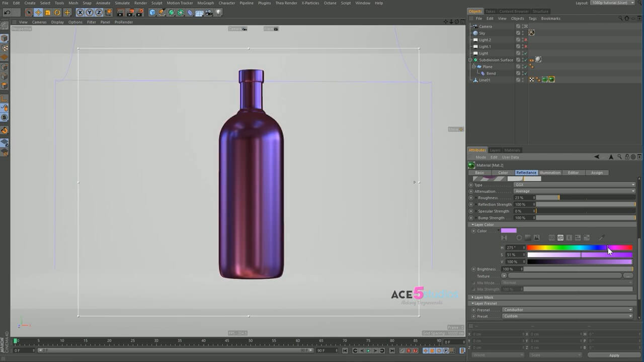The width and height of the screenshot is (644, 362).
Task: Expand the Layer Mask section
Action: click(x=483, y=297)
